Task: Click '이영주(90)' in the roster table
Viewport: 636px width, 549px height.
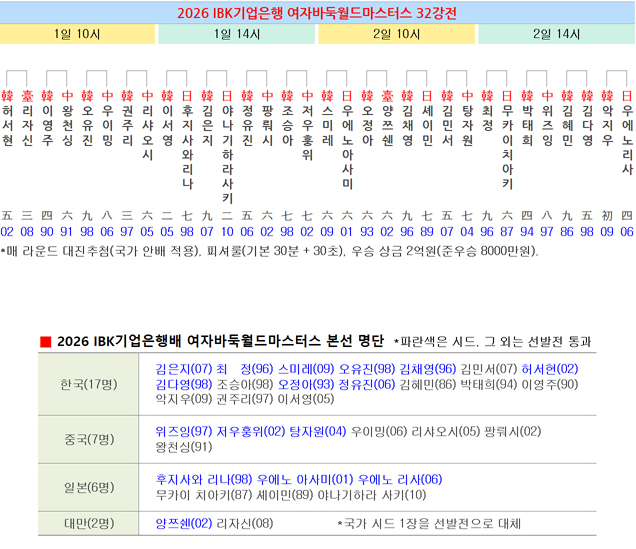Action: 550,384
